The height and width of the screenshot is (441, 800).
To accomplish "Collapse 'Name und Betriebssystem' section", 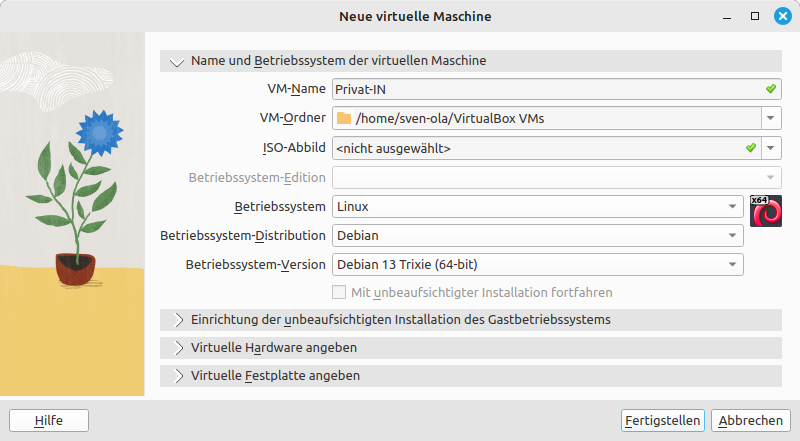I will click(x=178, y=61).
